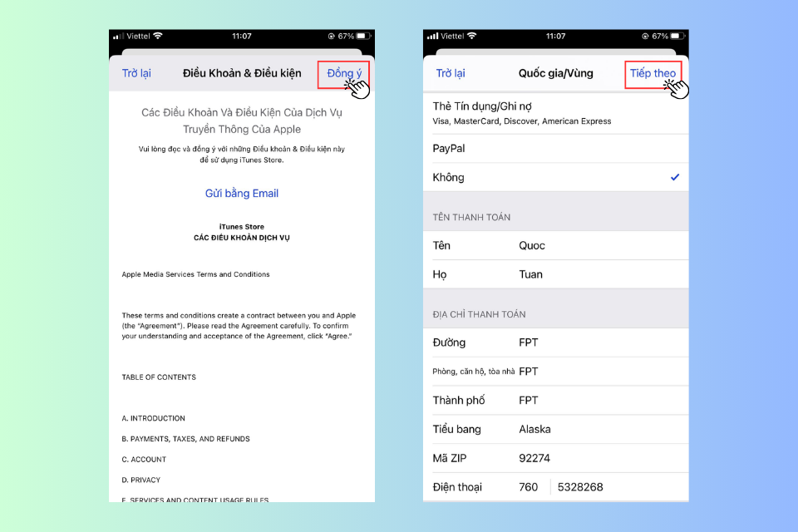Tap B. PAYMENTS, TAXES, AND REFUNDS entry

(x=185, y=439)
